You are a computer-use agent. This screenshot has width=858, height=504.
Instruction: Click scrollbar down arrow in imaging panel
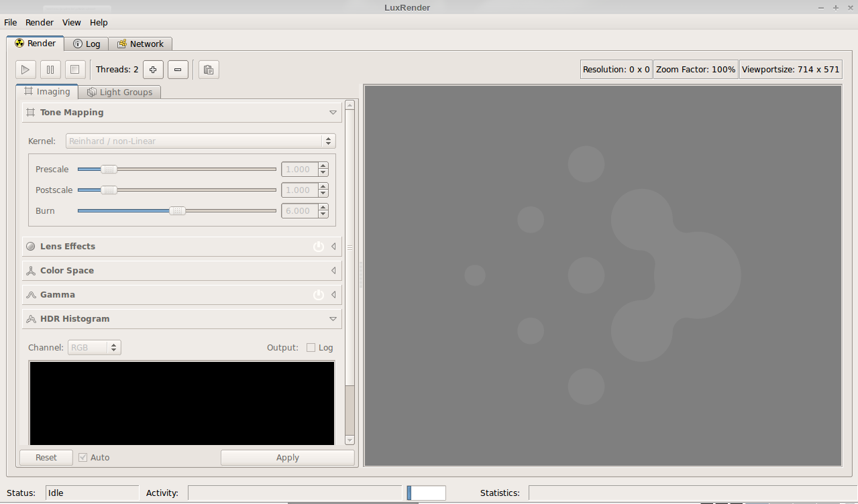coord(350,440)
